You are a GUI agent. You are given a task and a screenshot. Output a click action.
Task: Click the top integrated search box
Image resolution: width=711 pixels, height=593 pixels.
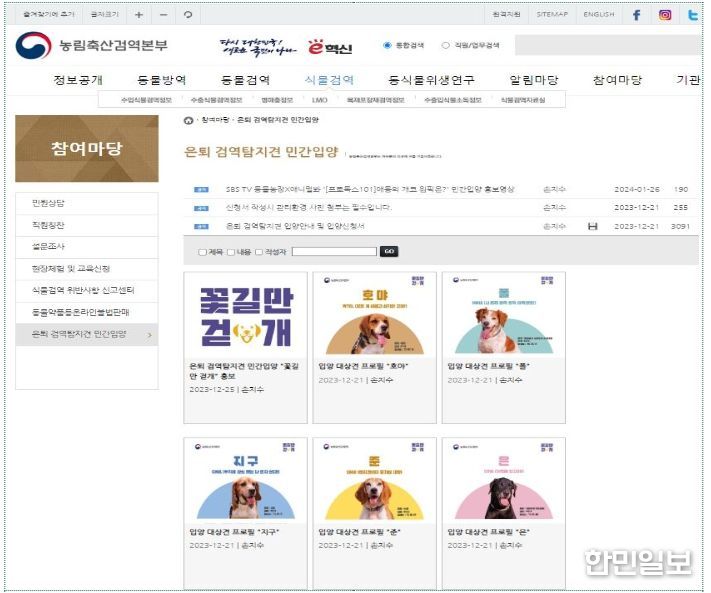tap(608, 45)
